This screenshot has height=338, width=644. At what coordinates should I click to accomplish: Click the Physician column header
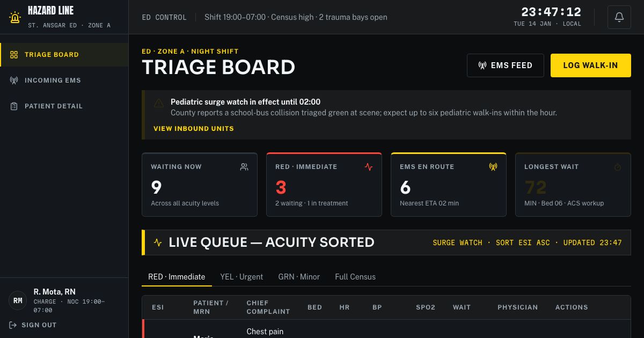click(517, 307)
